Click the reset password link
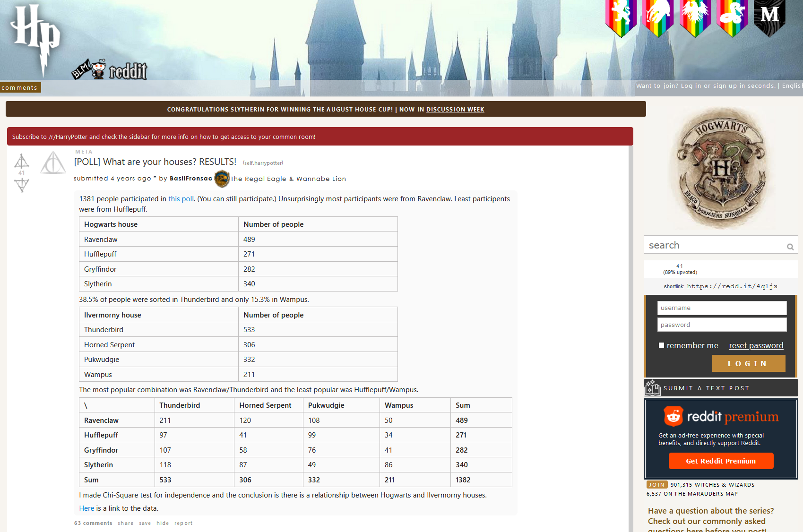Viewport: 803px width, 532px height. [756, 345]
